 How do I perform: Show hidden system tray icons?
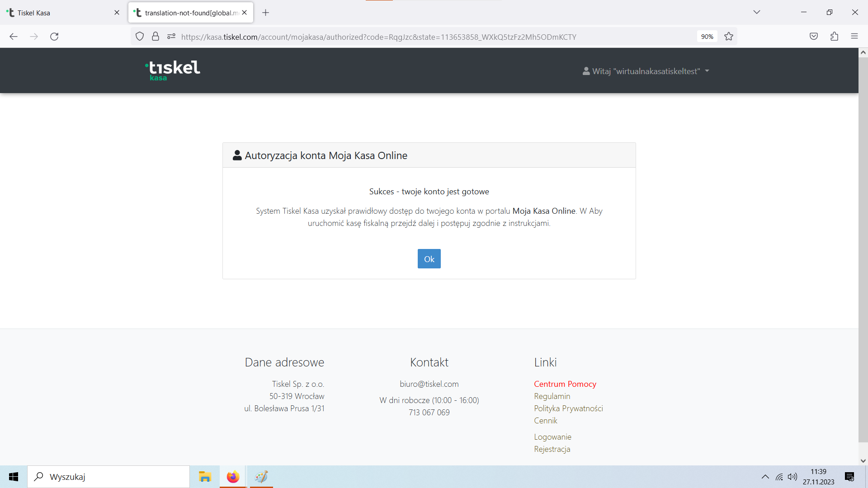765,477
